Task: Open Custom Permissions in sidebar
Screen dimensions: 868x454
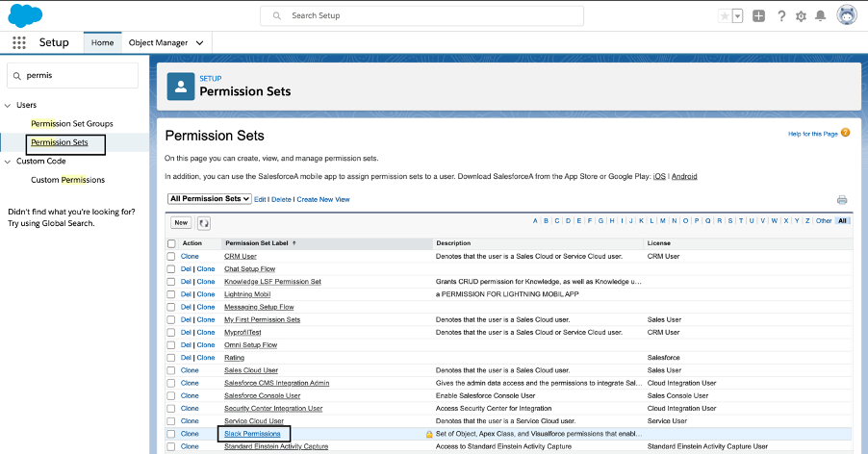Action: tap(67, 180)
